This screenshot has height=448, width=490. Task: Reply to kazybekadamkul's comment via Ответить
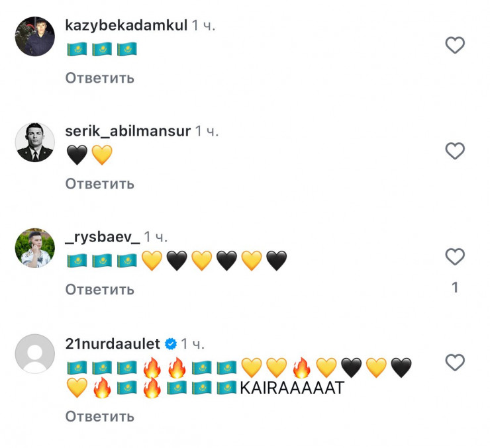point(100,78)
